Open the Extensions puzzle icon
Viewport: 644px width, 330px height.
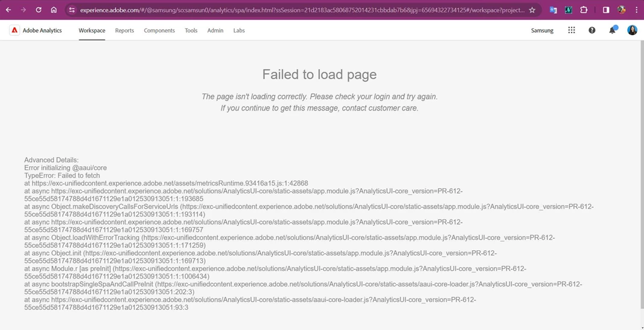click(584, 10)
